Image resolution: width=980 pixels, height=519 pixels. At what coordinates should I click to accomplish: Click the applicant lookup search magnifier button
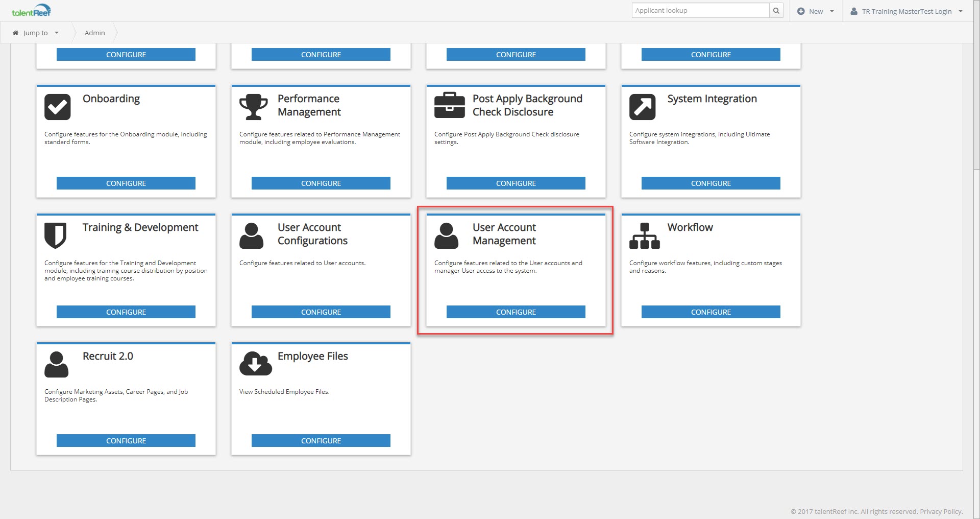776,11
